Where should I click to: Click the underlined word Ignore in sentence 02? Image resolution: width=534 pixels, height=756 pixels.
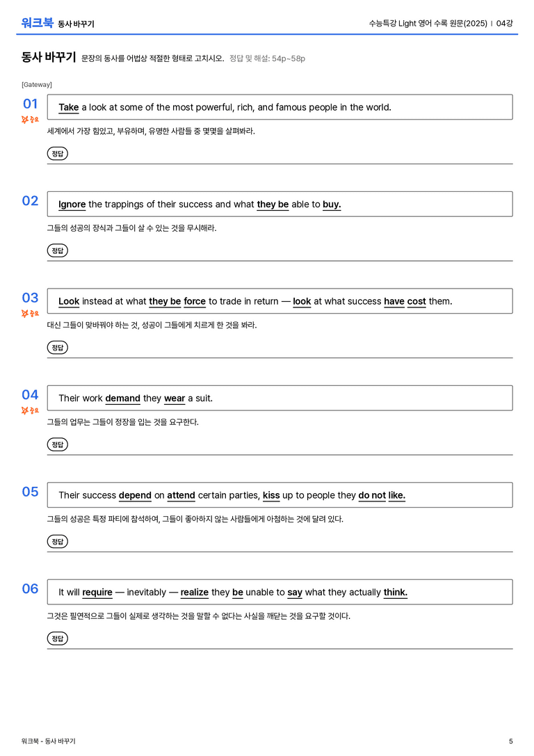[72, 204]
